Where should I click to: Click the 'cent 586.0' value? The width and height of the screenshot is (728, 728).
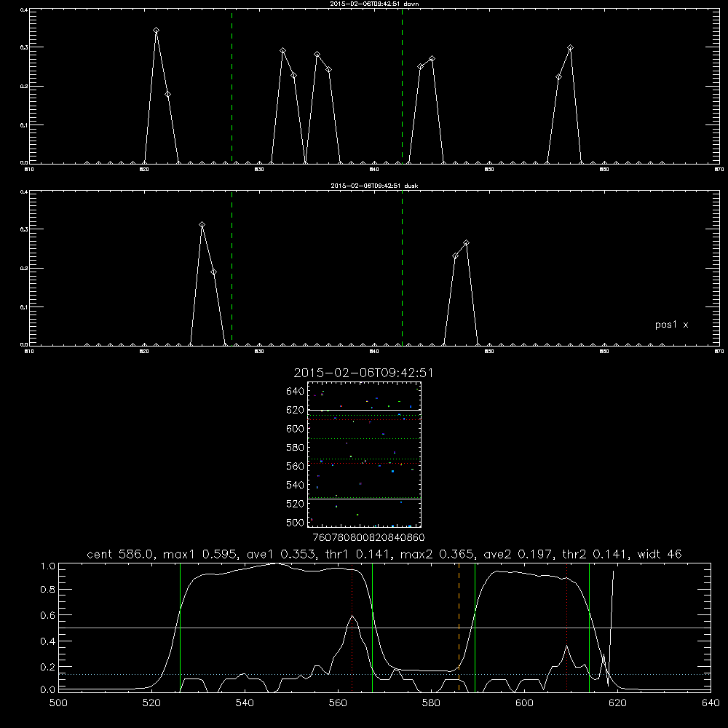tap(120, 554)
